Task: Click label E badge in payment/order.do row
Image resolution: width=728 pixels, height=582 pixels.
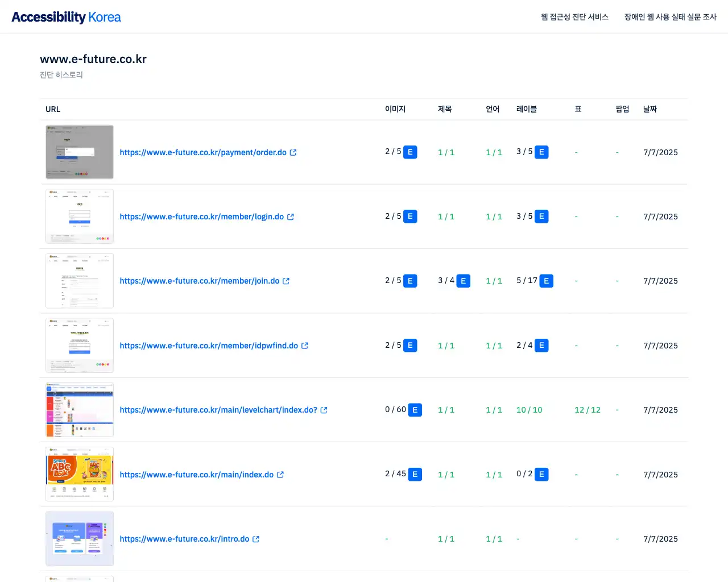Action: pyautogui.click(x=541, y=152)
